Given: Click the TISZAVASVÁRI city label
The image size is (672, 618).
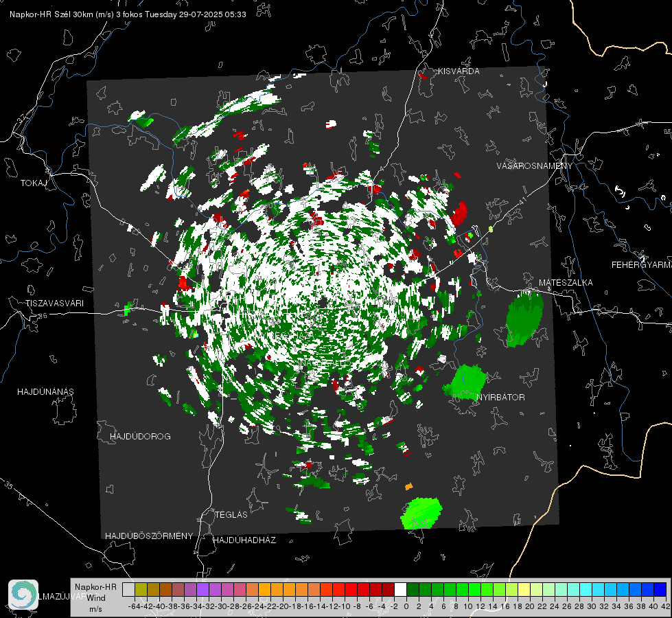Looking at the screenshot, I should coord(55,304).
